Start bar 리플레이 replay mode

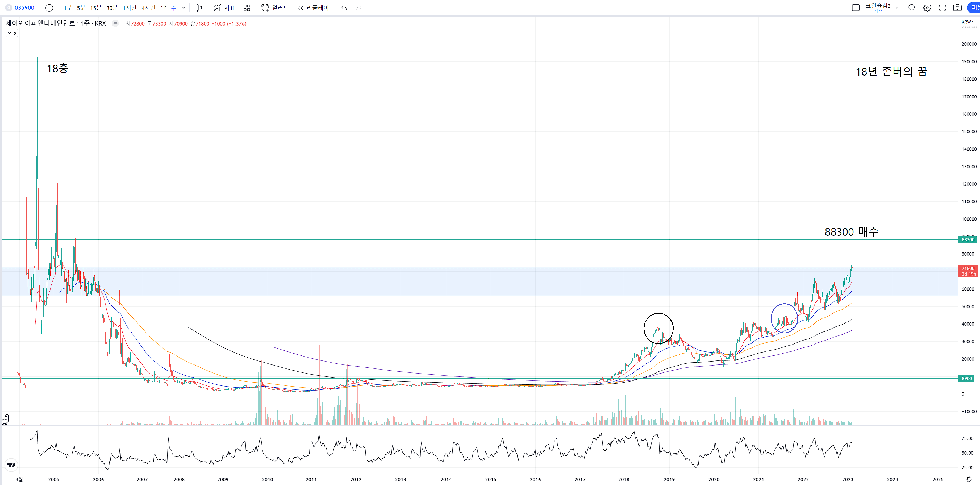tap(313, 8)
